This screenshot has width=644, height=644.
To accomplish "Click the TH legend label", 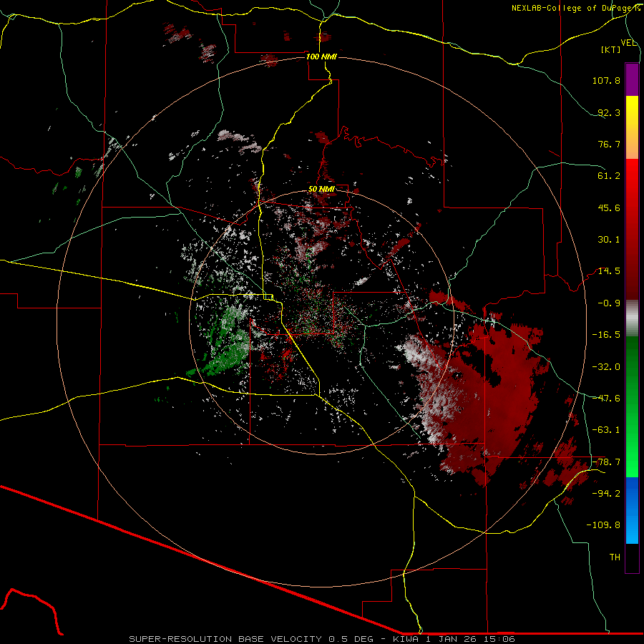I will (615, 557).
